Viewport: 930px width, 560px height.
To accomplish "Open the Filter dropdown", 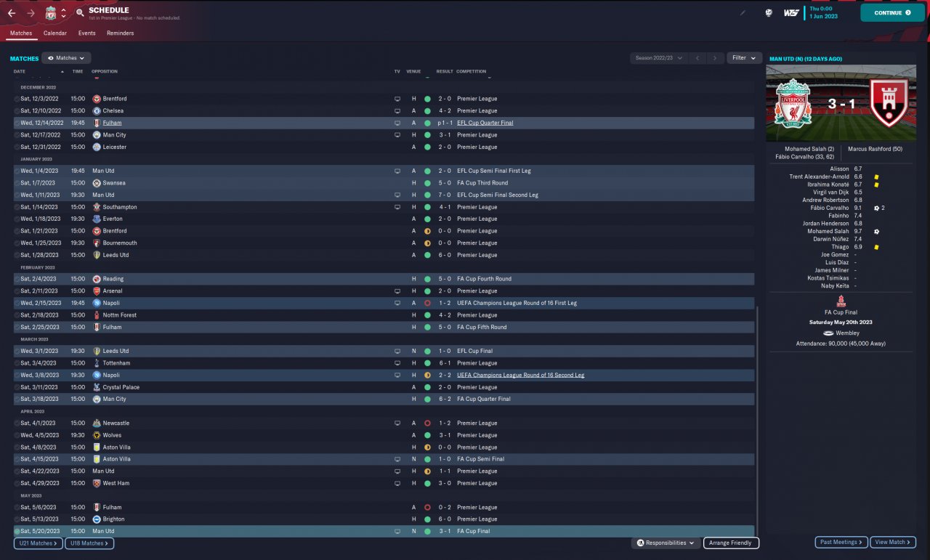I will [x=744, y=58].
